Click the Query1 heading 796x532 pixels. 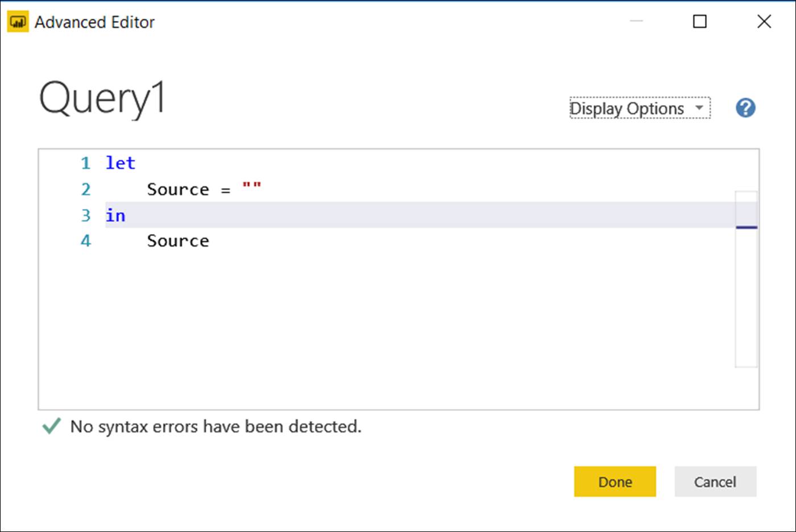[102, 98]
